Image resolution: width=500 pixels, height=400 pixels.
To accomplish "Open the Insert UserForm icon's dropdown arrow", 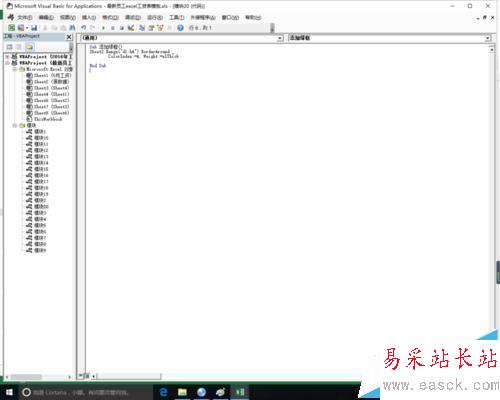I will (x=27, y=28).
